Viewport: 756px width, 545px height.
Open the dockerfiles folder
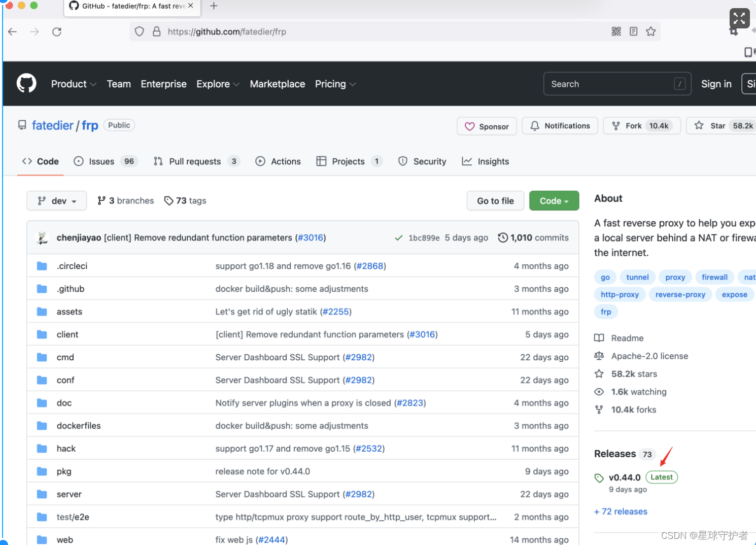79,426
